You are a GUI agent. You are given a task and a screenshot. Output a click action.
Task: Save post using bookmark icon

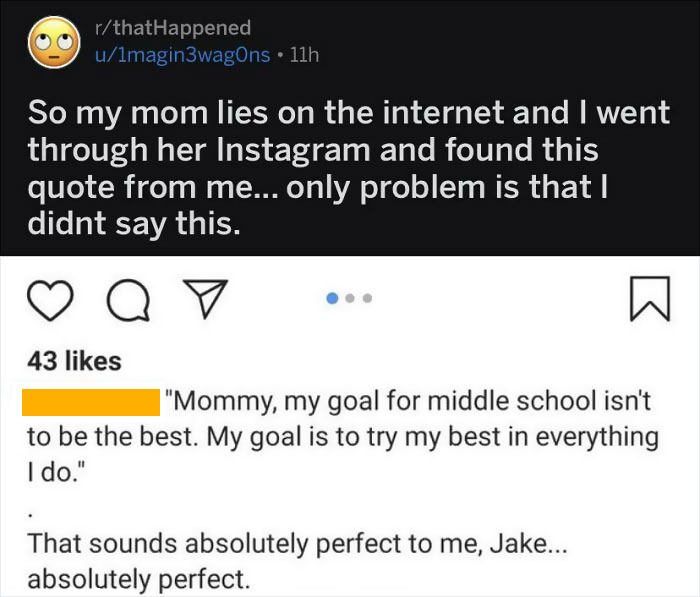[x=652, y=301]
